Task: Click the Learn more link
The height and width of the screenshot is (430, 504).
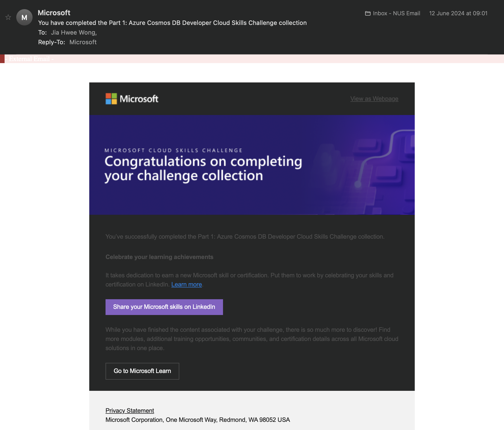Action: click(186, 284)
